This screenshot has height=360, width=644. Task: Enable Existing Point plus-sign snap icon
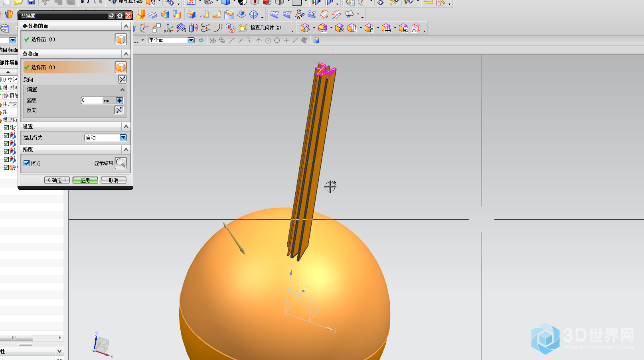pyautogui.click(x=286, y=40)
